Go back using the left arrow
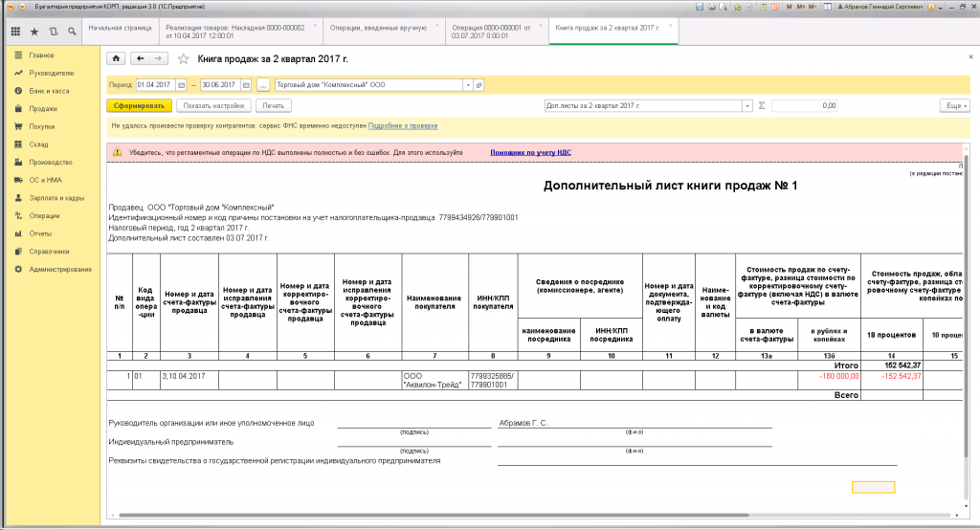 140,58
